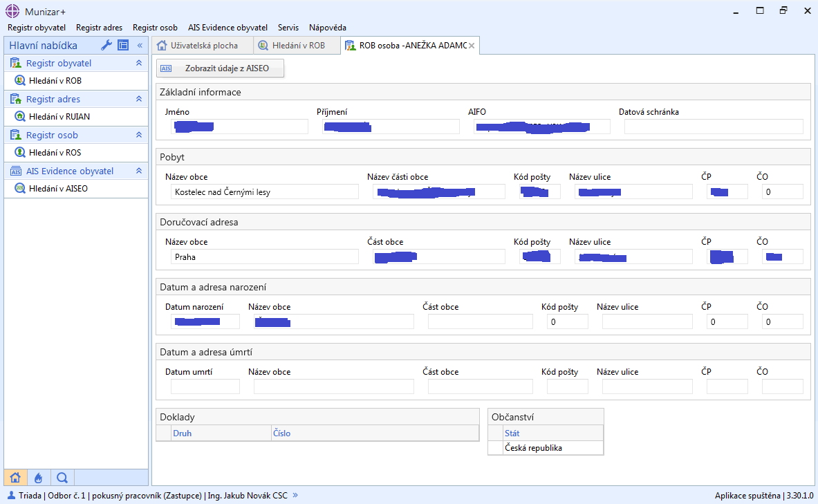This screenshot has height=504, width=818.
Task: Sort documents by Druh column header
Action: click(183, 433)
